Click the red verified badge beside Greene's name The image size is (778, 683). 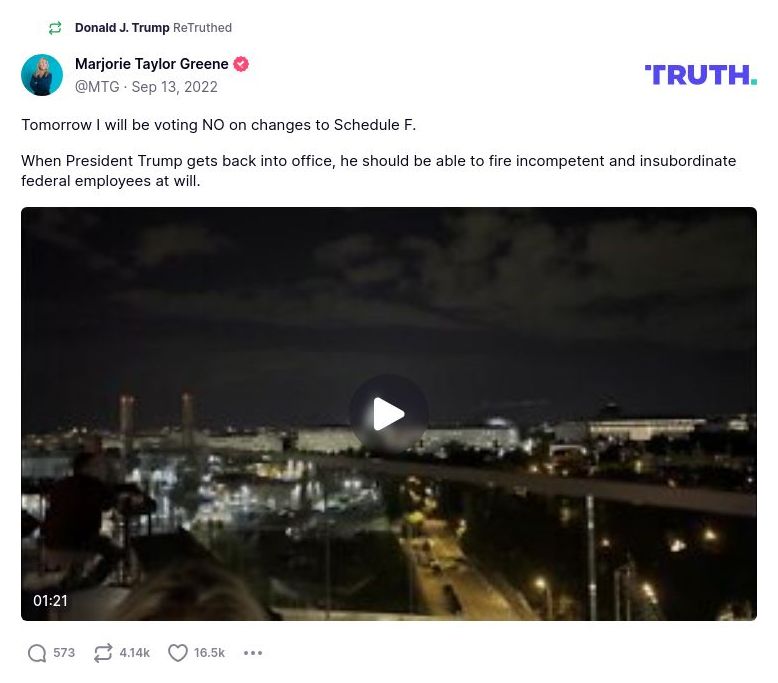(x=241, y=64)
